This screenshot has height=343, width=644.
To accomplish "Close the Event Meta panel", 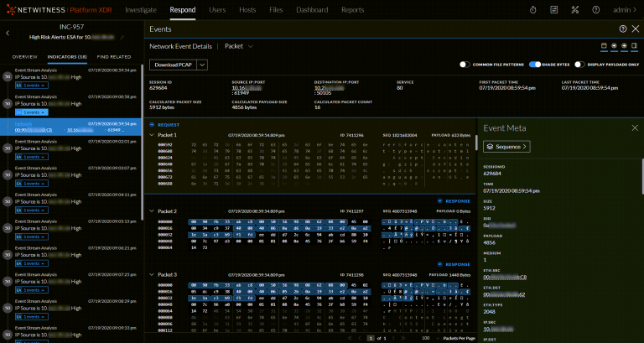I will 634,127.
